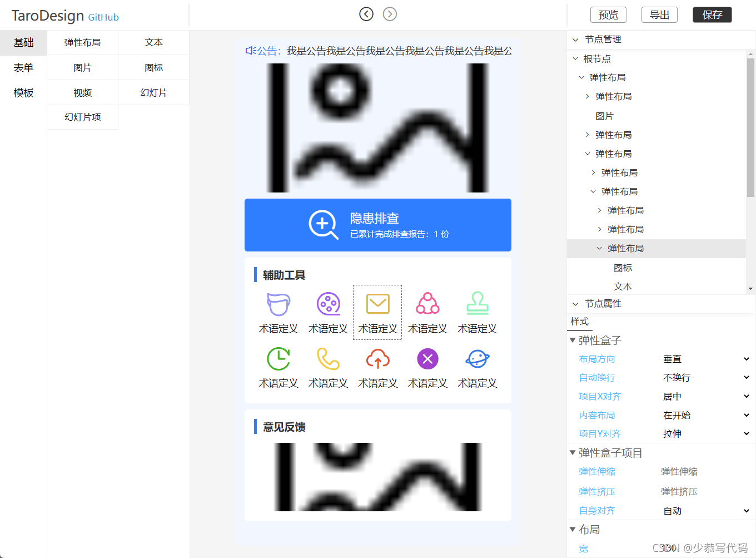
Task: Switch to the 样式 tab
Action: point(579,322)
